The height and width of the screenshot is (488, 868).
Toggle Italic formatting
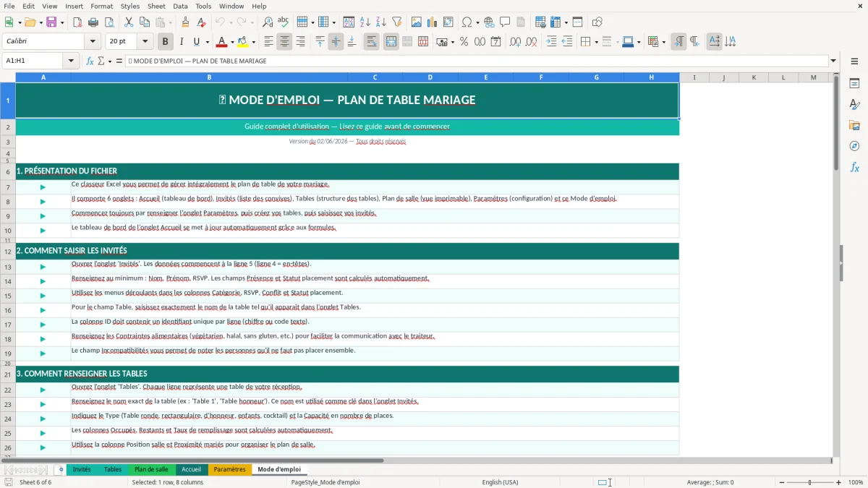point(181,42)
